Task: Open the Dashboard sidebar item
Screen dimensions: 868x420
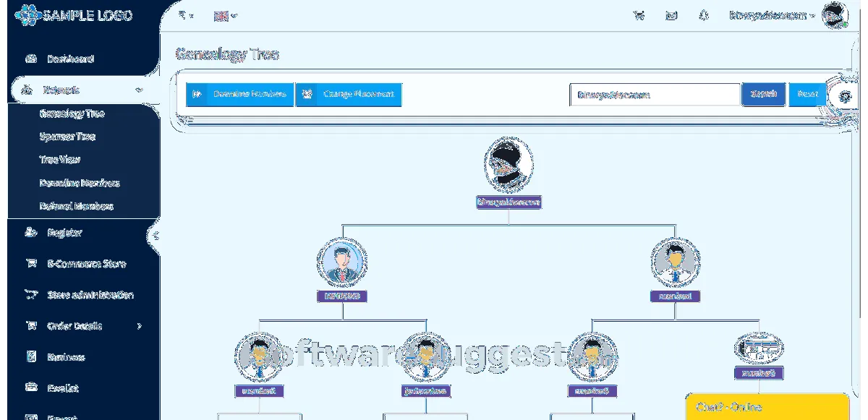Action: pos(70,59)
